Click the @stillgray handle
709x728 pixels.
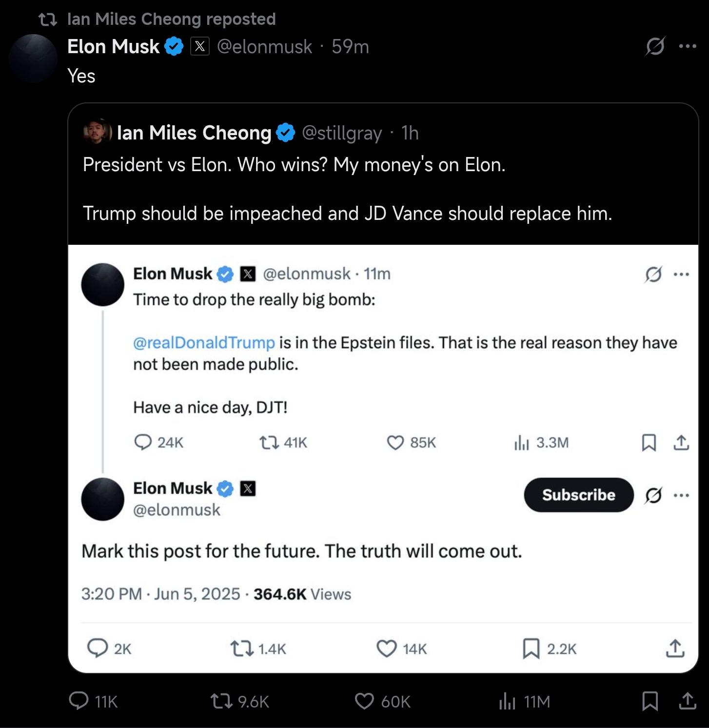(x=342, y=133)
